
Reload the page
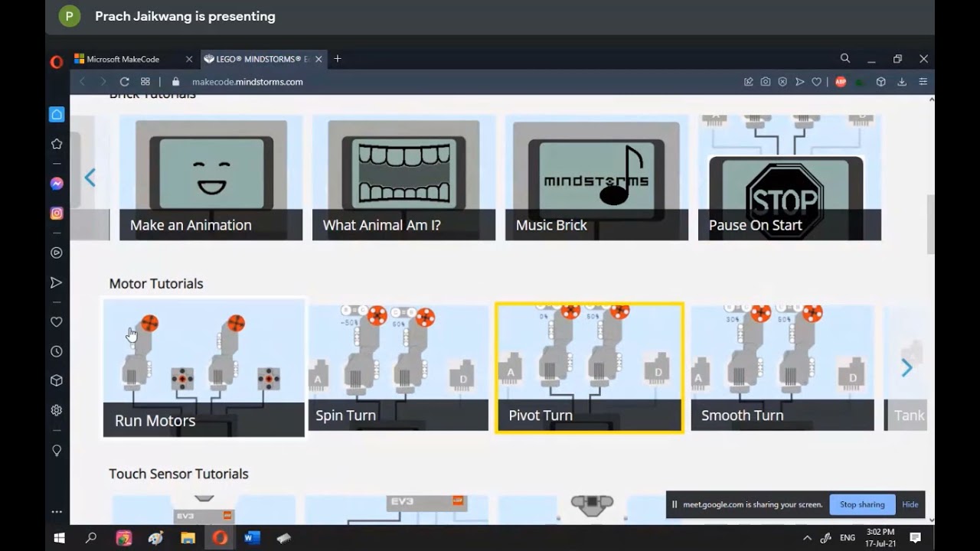click(124, 82)
